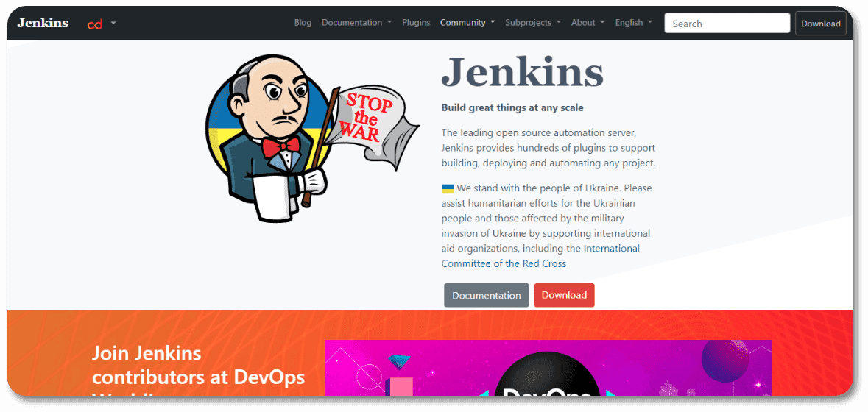The height and width of the screenshot is (412, 868).
Task: Click 'Join Jenkins contributors at DevOps' heading
Action: [x=198, y=365]
